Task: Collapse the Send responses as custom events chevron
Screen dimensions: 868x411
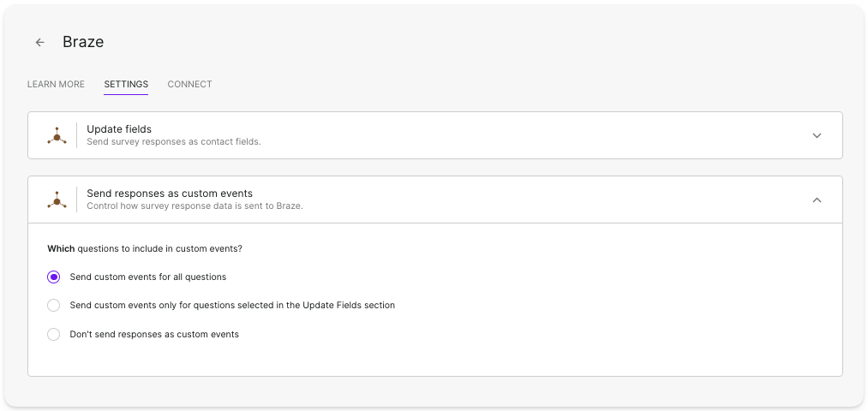Action: [817, 200]
